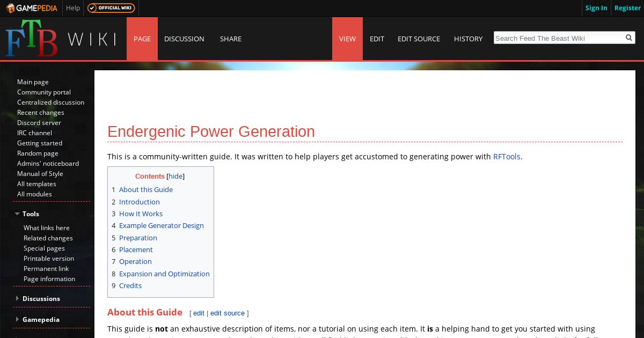This screenshot has height=338, width=644.
Task: Open Special pages link
Action: tap(44, 248)
